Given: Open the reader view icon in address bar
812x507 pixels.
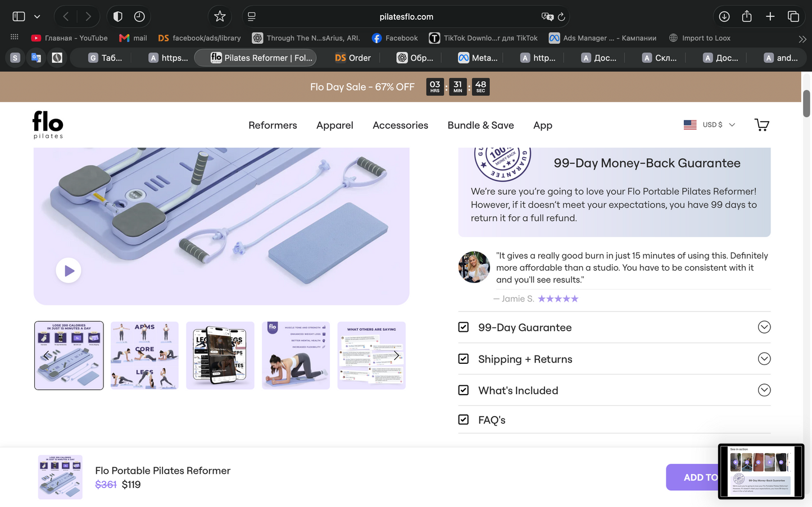Looking at the screenshot, I should coord(252,16).
